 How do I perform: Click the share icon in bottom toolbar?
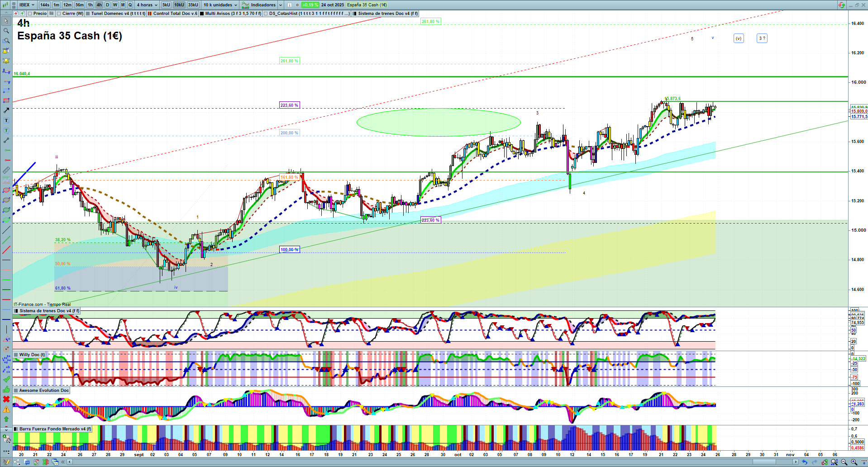17,462
